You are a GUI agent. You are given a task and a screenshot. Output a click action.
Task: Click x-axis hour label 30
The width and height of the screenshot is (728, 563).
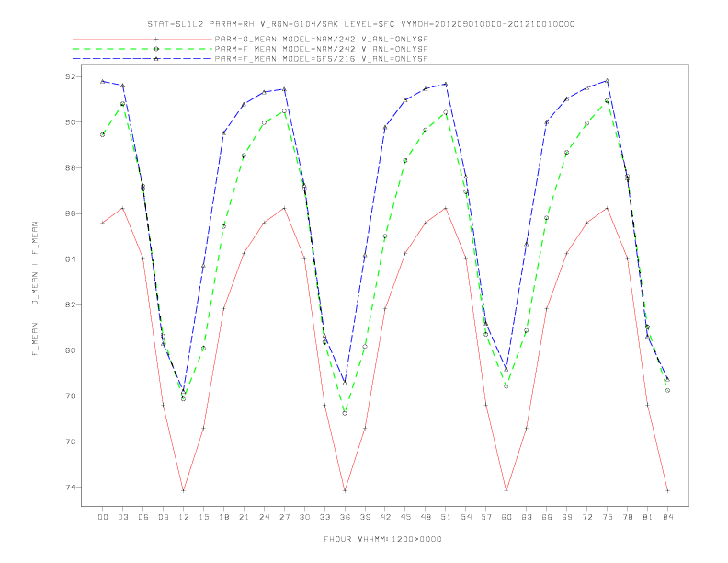point(304,517)
